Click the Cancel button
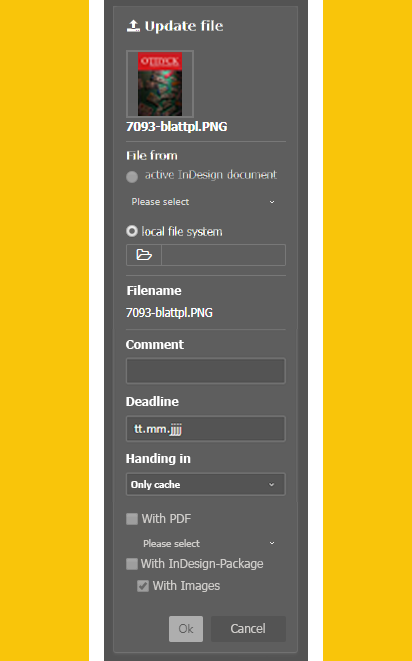 248,629
